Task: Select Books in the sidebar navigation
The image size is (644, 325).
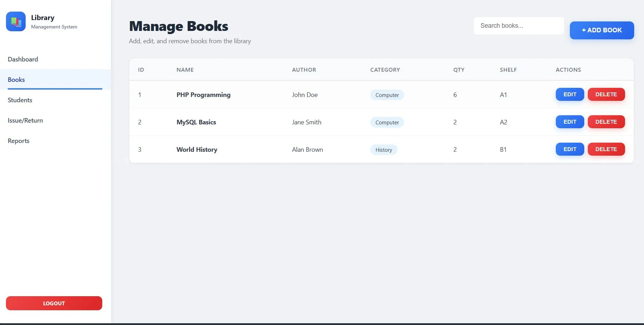Action: (17, 80)
